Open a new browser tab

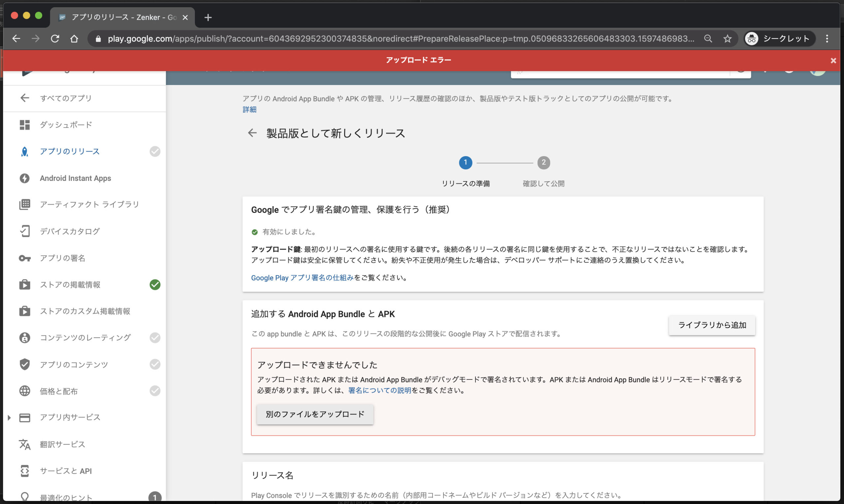(208, 17)
